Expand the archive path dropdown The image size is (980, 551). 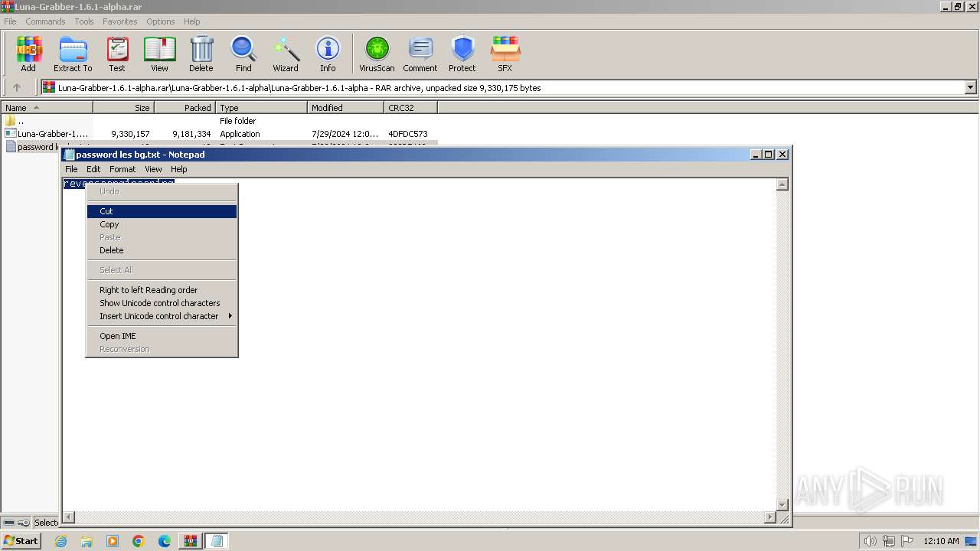pyautogui.click(x=971, y=88)
